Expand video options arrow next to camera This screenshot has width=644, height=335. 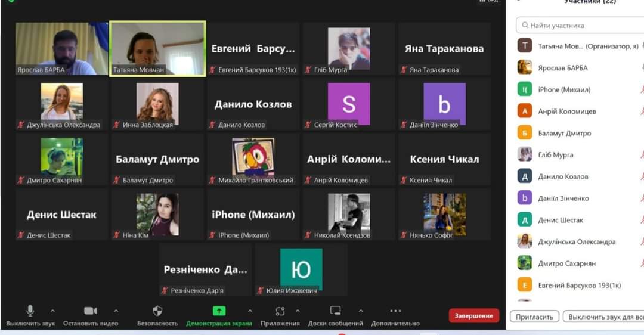(116, 311)
